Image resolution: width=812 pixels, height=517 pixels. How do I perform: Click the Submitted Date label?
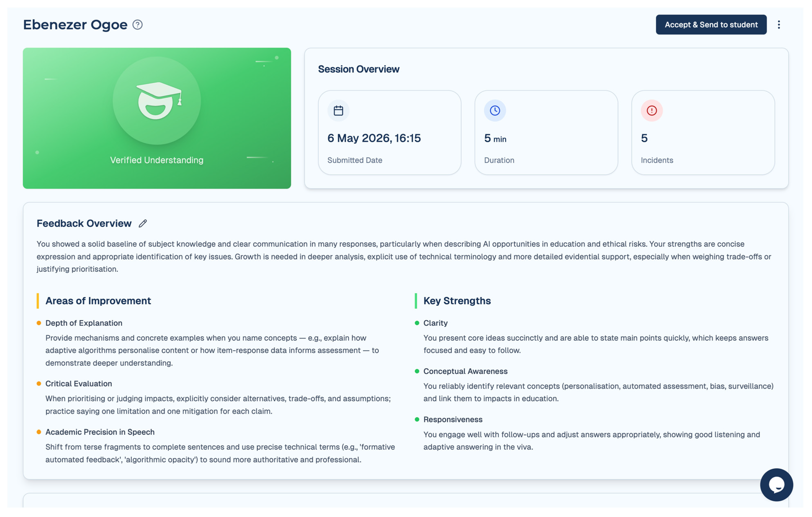pos(355,160)
